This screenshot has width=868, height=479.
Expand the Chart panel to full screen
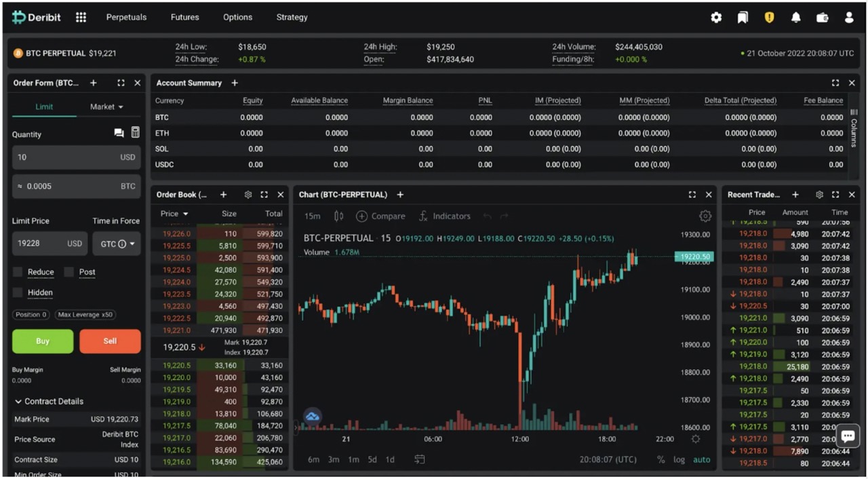(x=692, y=195)
